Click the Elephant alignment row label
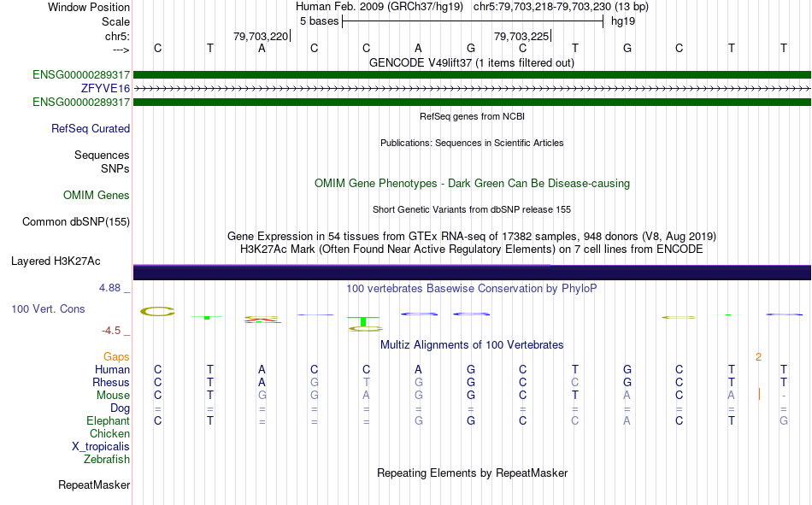Screen dimensions: 812x505 point(108,420)
